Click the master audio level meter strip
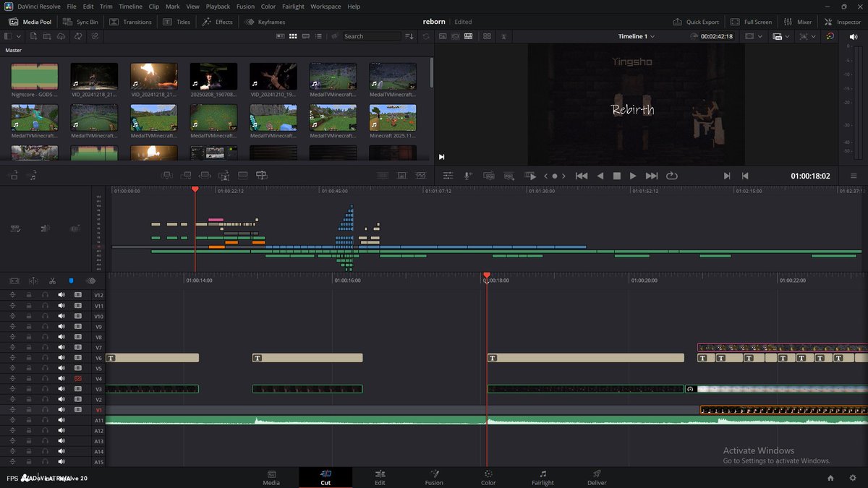 (x=859, y=101)
